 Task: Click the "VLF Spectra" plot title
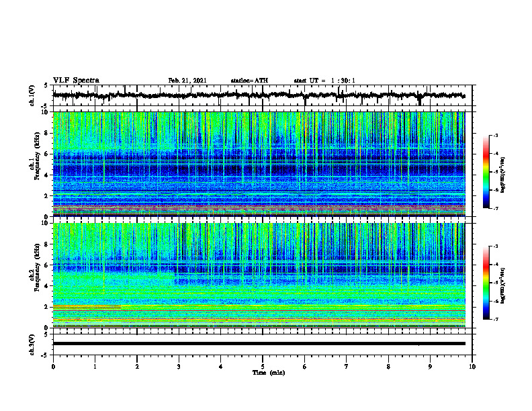[76, 81]
